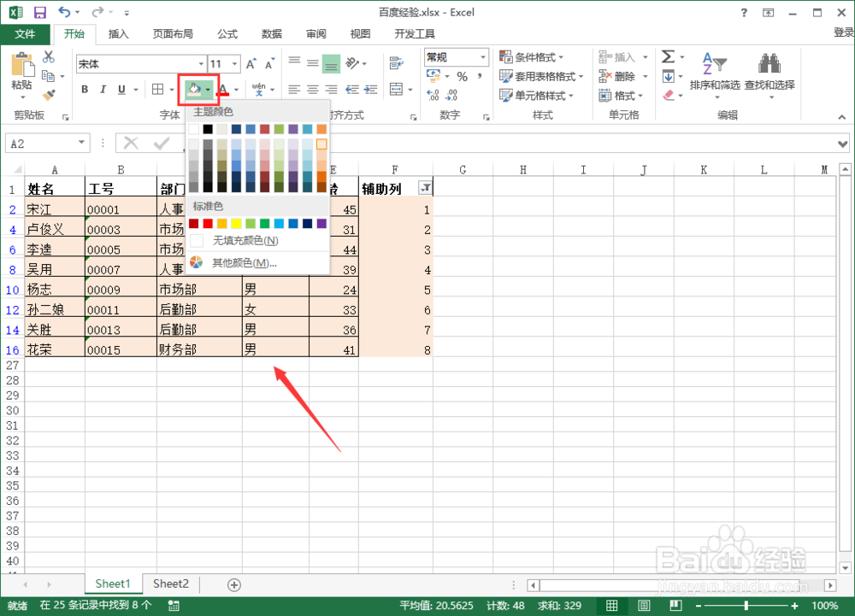Click the Clear eraser icon in editing group

(669, 96)
